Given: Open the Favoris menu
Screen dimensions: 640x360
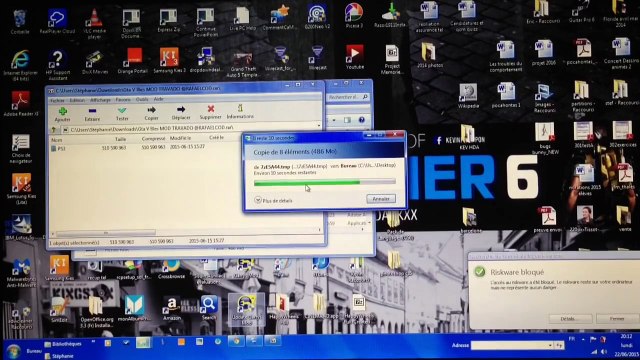Looking at the screenshot, I should pyautogui.click(x=123, y=100).
